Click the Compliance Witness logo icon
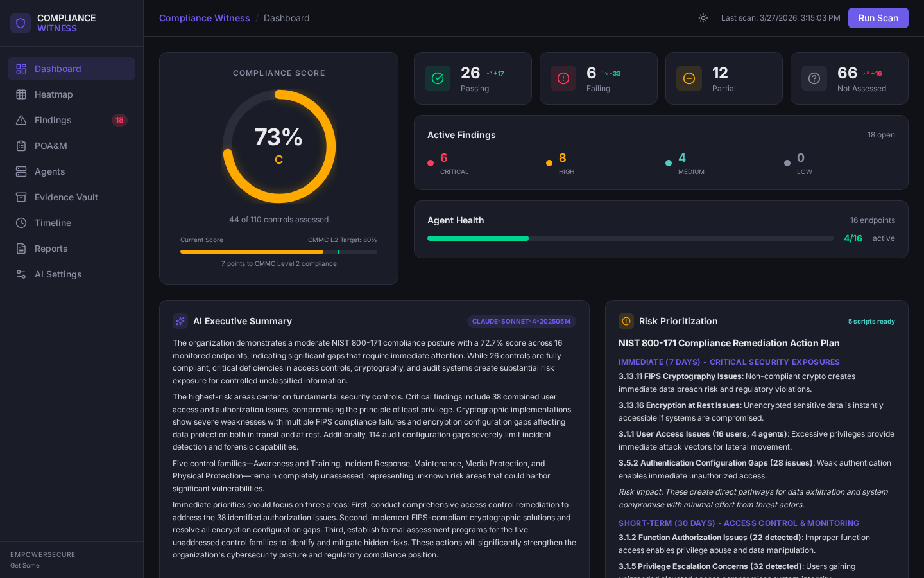 (x=21, y=23)
